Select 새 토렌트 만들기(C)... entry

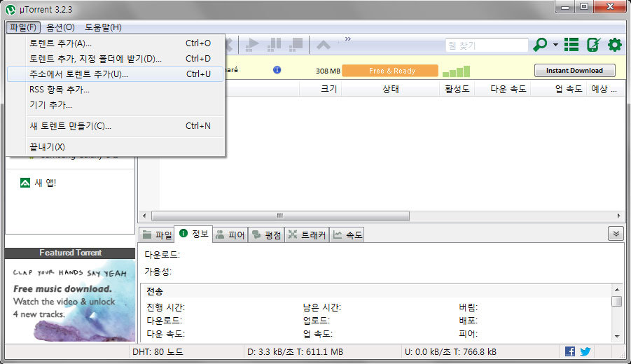pyautogui.click(x=116, y=126)
